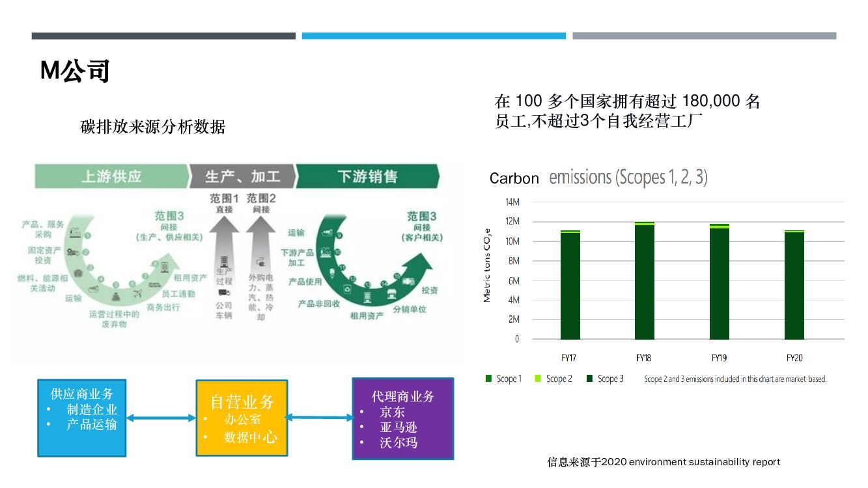Click the 生产、加工 arrow banner
The height and width of the screenshot is (488, 868).
click(x=242, y=176)
